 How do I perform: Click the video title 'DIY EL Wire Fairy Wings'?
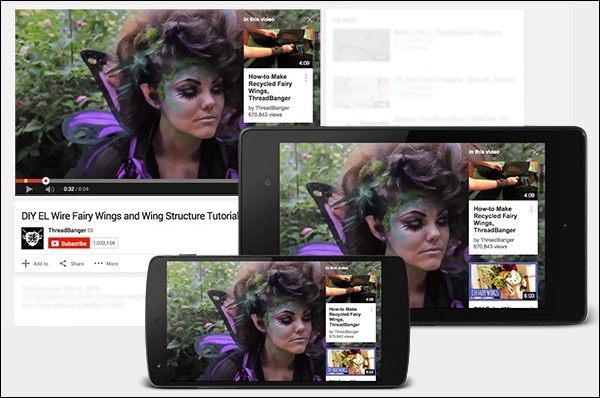pos(129,216)
